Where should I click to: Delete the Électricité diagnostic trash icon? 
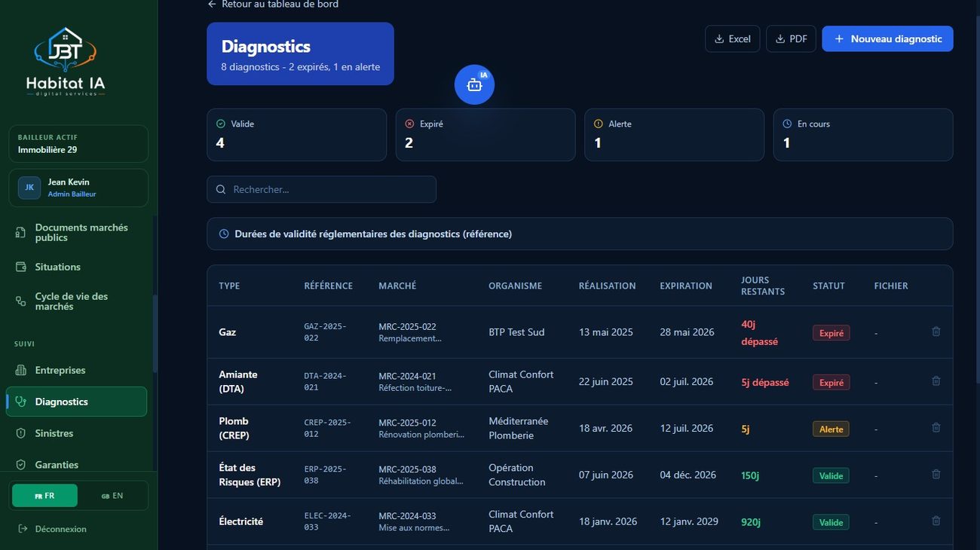[936, 521]
